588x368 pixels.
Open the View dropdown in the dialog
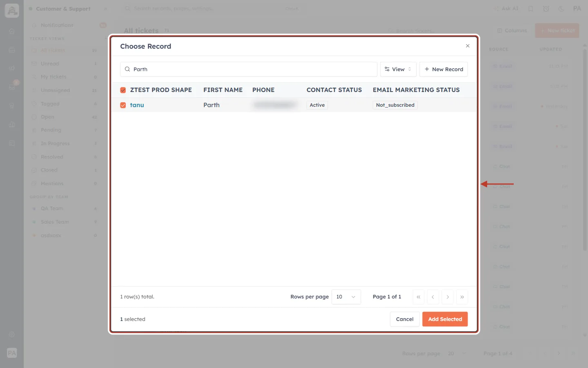(x=398, y=69)
